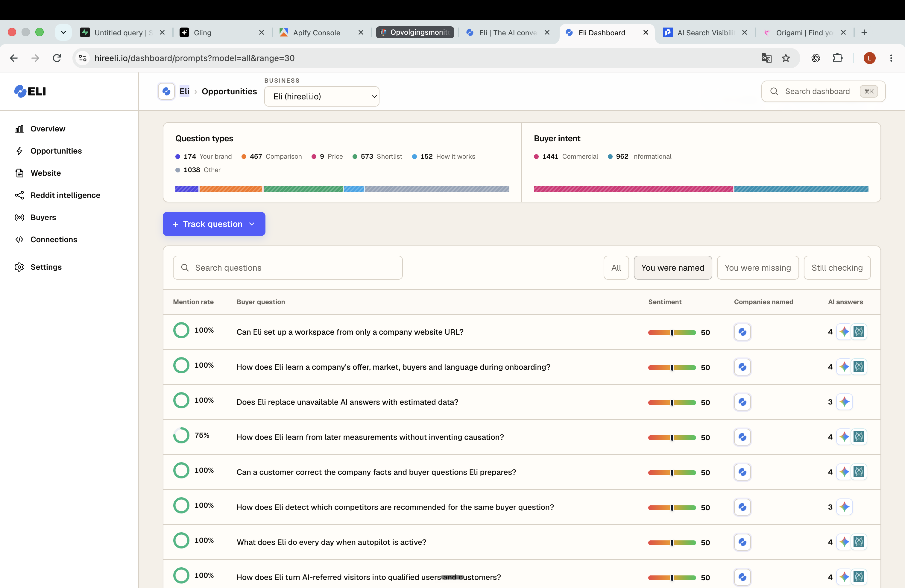
Task: Click the Google Translate icon in address bar
Action: [x=766, y=58]
